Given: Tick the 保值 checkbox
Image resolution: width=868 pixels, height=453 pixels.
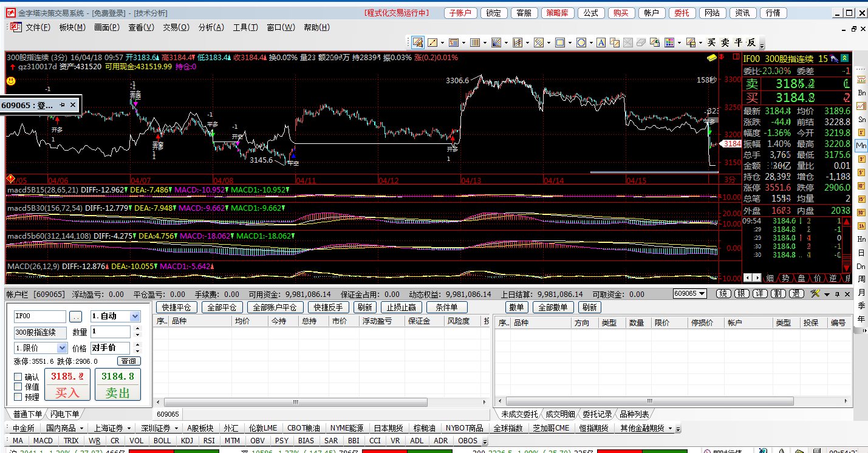Looking at the screenshot, I should point(18,387).
